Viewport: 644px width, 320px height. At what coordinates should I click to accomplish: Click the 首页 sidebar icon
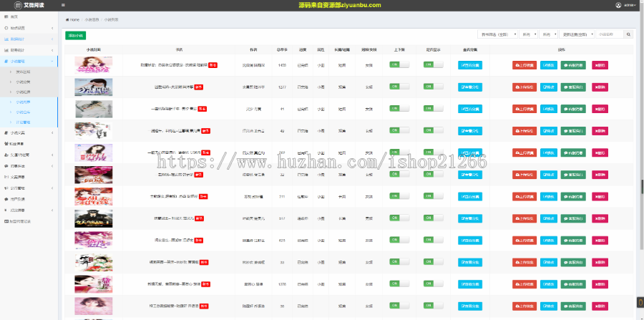coord(6,17)
